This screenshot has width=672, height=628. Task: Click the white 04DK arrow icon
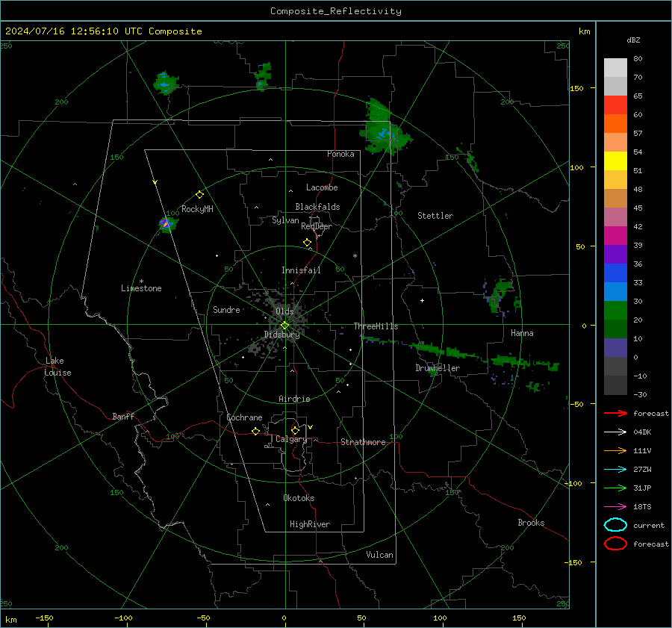(x=615, y=432)
